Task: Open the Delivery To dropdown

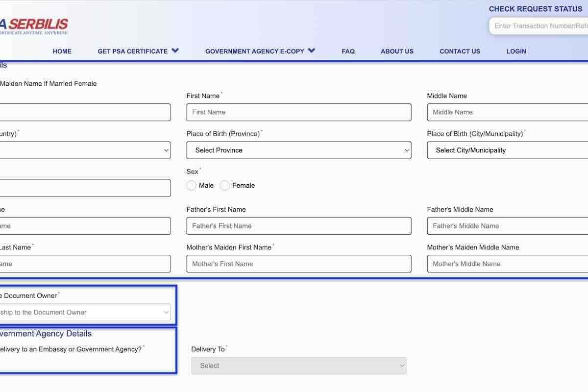Action: (x=298, y=366)
